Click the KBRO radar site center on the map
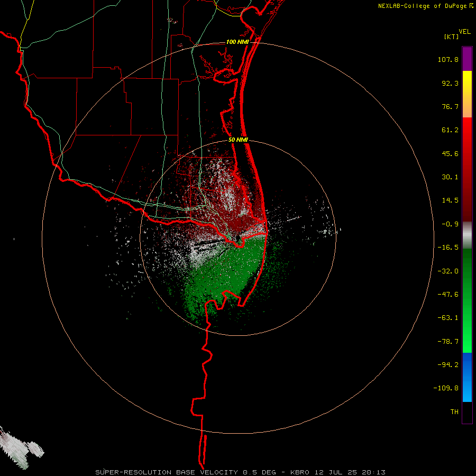This screenshot has width=476, height=476. tap(238, 238)
